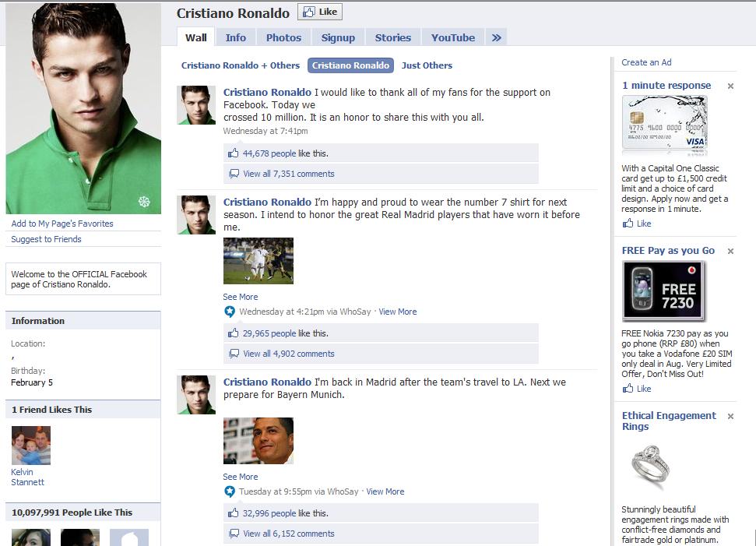Click Suggest to Friends

pyautogui.click(x=46, y=239)
